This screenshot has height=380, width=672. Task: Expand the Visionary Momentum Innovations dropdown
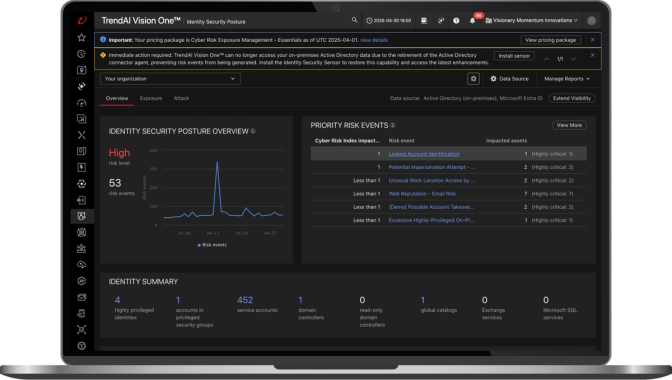(x=532, y=21)
